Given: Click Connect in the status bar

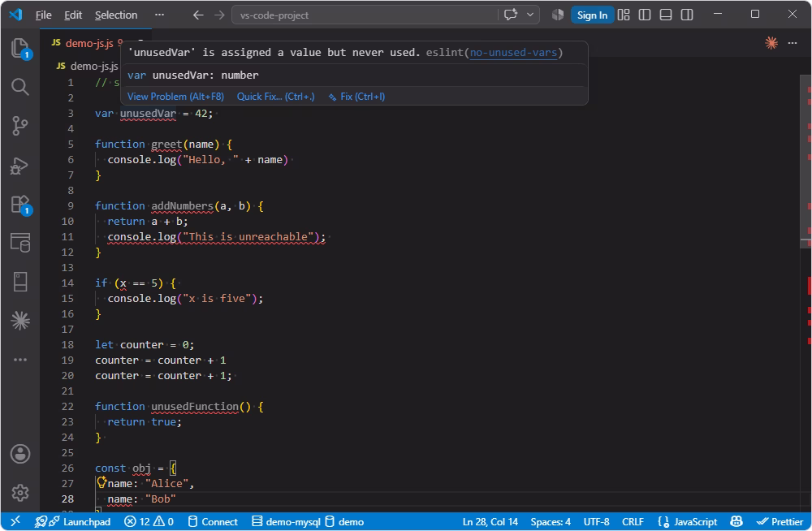Looking at the screenshot, I should (x=213, y=522).
